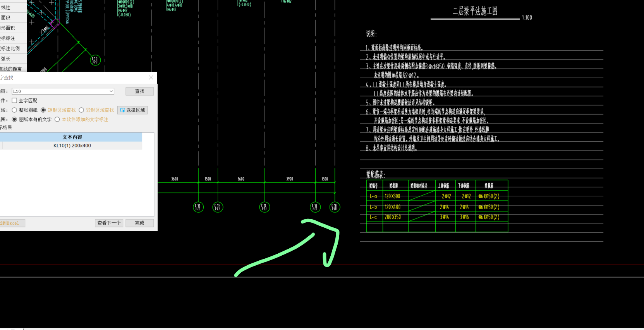Select the KL10(1) 200x400 result row
The height and width of the screenshot is (330, 644).
(x=72, y=146)
